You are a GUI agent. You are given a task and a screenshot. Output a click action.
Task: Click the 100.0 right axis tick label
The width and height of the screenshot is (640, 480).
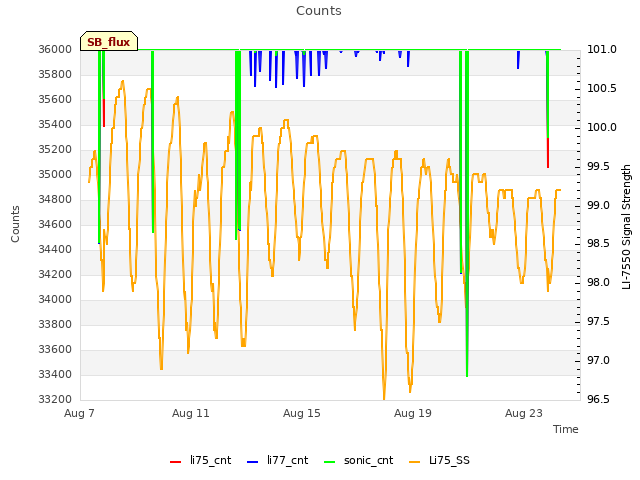tap(602, 127)
